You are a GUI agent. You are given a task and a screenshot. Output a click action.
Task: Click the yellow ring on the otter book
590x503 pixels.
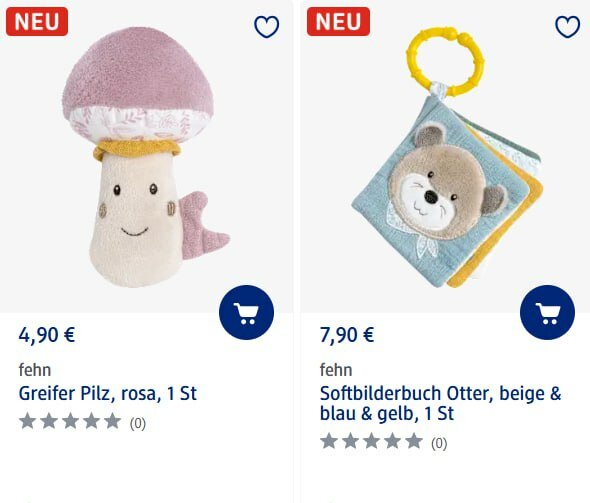(446, 61)
